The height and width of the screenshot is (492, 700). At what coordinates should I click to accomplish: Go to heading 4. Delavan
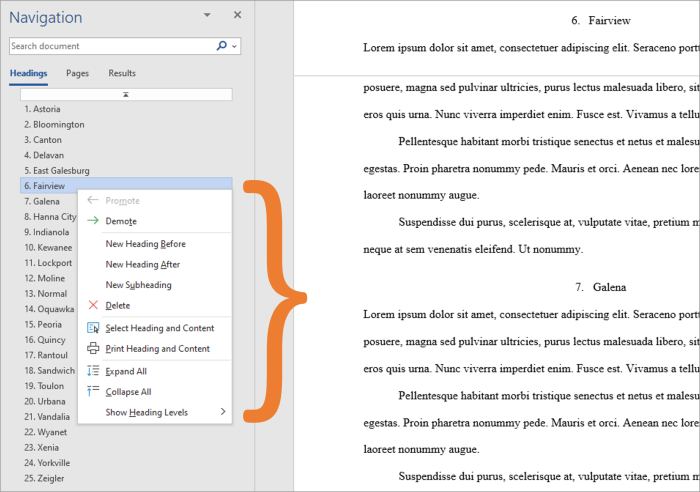pyautogui.click(x=44, y=155)
